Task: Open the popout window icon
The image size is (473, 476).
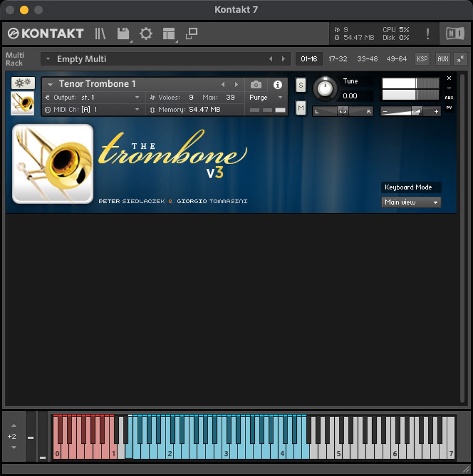Action: (x=191, y=34)
